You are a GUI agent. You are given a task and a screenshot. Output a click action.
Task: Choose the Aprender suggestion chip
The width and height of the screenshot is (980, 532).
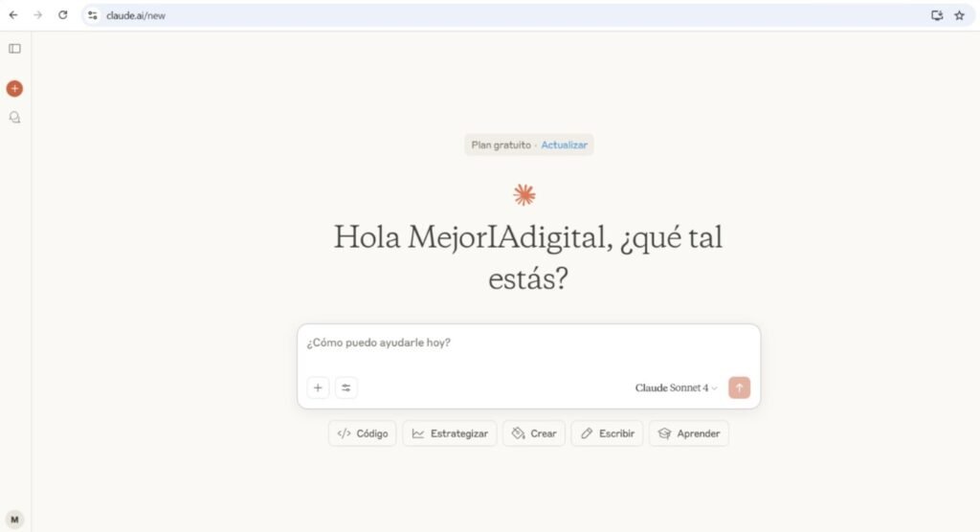(x=689, y=433)
